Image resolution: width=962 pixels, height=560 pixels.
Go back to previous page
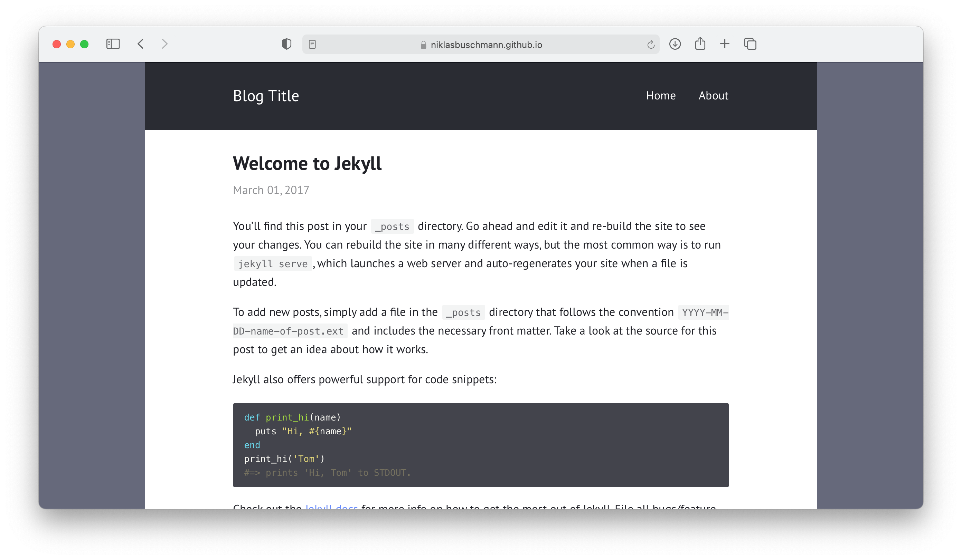tap(141, 44)
